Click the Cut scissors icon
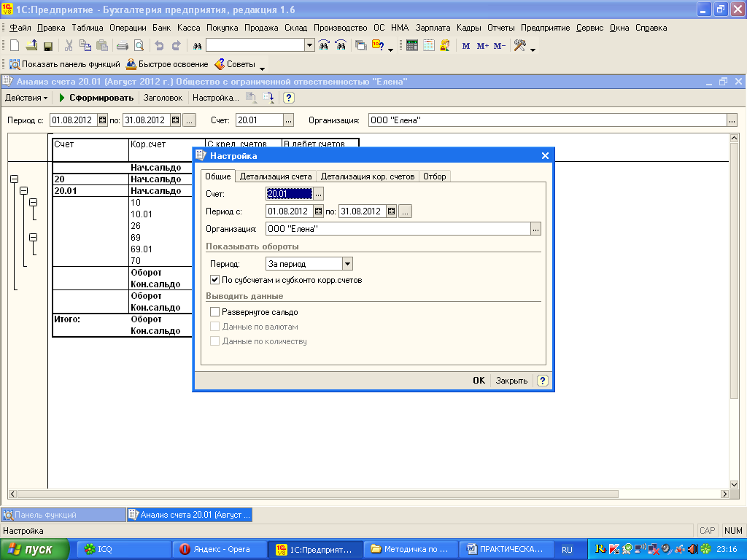This screenshot has width=747, height=560. click(69, 46)
